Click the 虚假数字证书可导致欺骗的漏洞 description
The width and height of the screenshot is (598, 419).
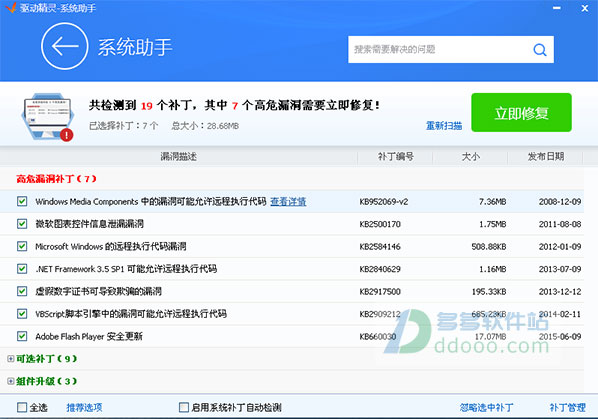[x=98, y=291]
